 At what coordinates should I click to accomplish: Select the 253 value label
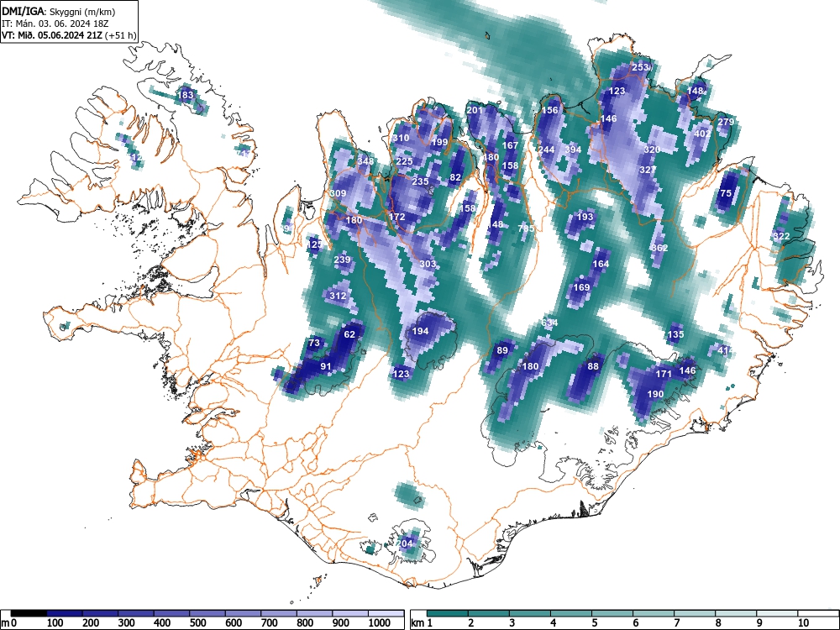click(x=640, y=67)
